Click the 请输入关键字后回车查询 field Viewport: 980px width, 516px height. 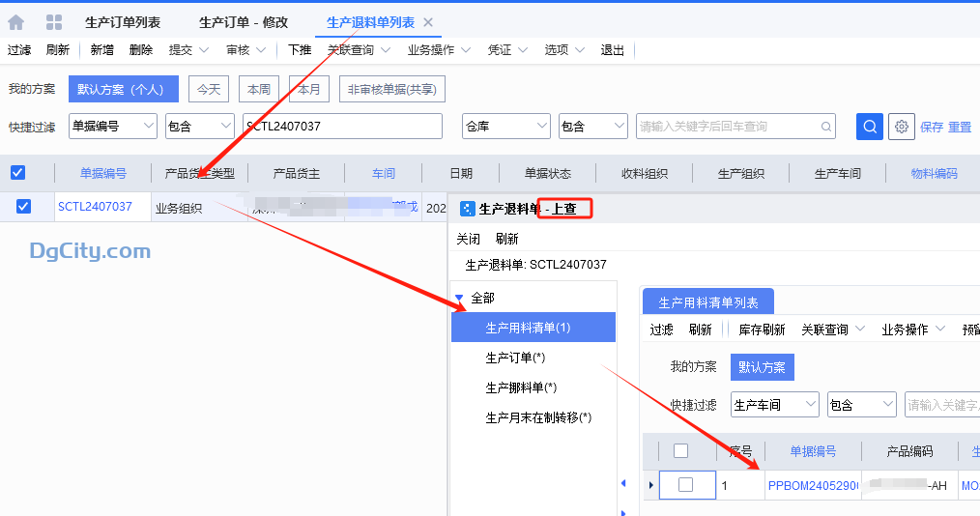(x=735, y=127)
